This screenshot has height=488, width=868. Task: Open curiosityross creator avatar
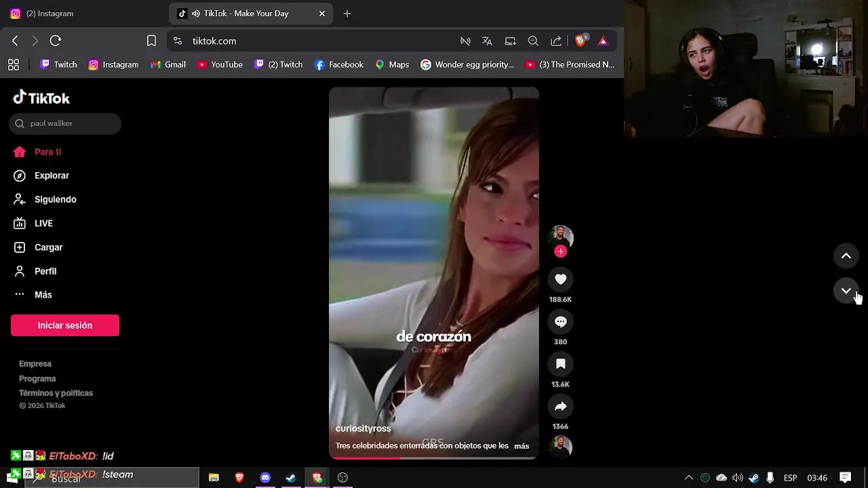click(x=560, y=238)
